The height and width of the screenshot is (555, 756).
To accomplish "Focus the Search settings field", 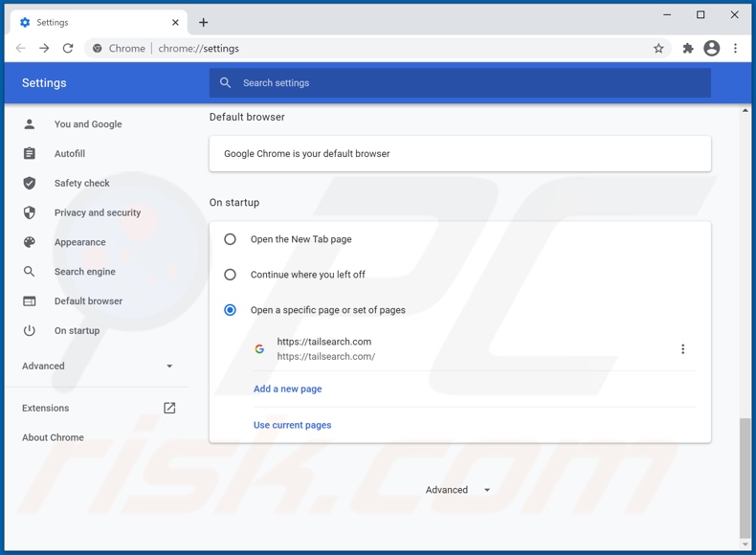I will 460,83.
